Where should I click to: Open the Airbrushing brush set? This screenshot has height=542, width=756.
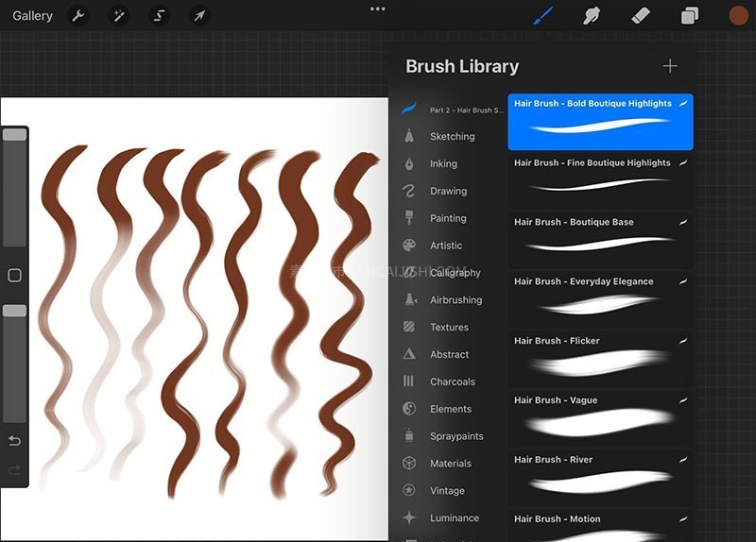453,299
